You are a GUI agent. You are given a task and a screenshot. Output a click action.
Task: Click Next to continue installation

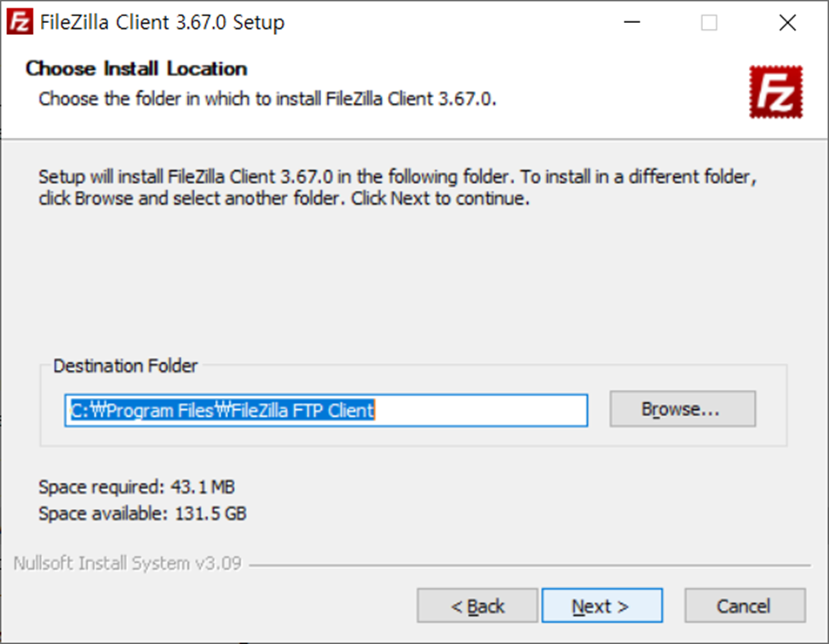(602, 605)
